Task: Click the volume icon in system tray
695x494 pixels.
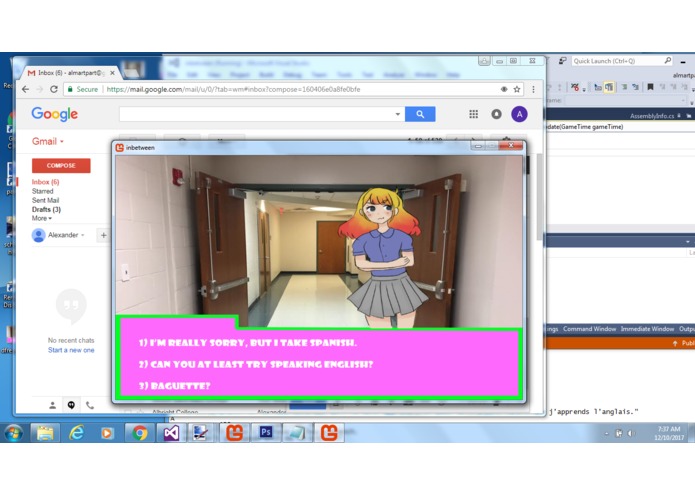Action: tap(631, 433)
